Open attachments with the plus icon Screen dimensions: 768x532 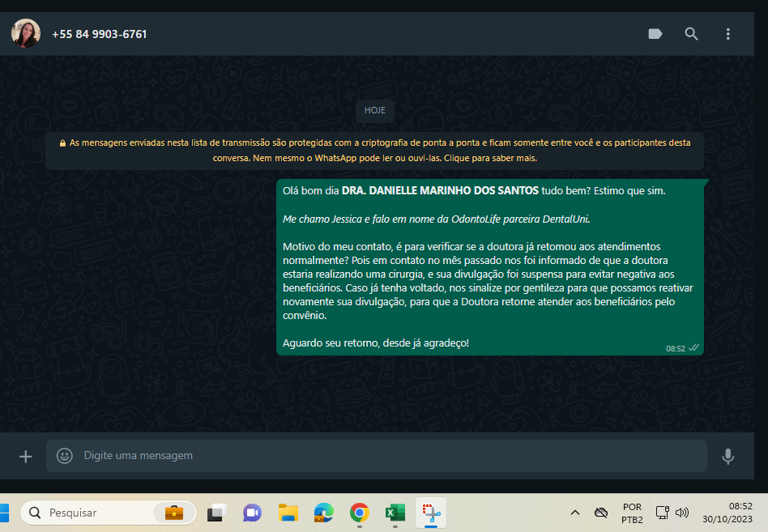point(25,457)
